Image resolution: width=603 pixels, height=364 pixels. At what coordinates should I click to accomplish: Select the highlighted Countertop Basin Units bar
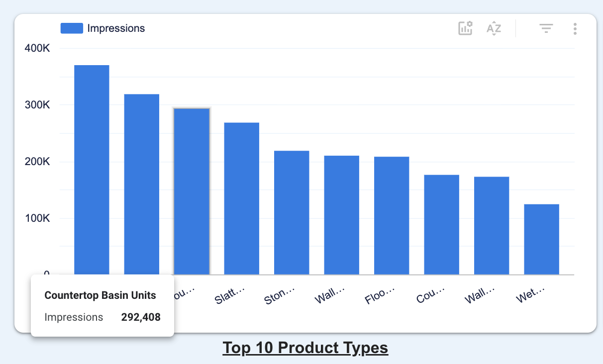click(x=192, y=191)
